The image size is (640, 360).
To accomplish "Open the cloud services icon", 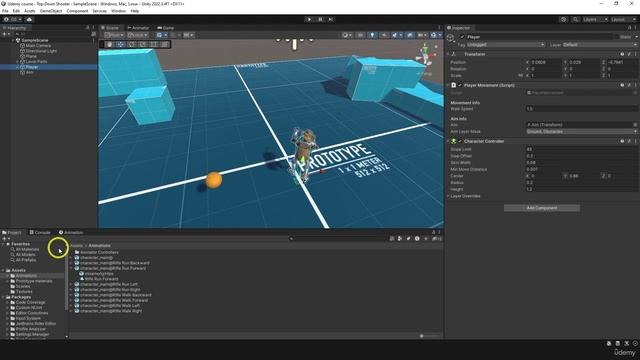I will tap(29, 19).
